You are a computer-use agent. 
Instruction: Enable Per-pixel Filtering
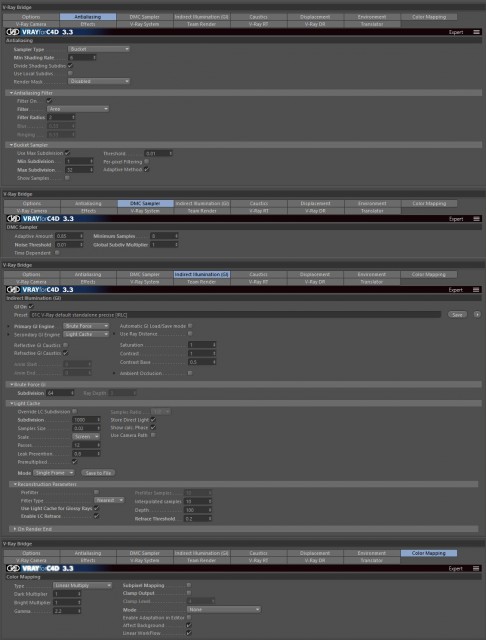tap(146, 162)
